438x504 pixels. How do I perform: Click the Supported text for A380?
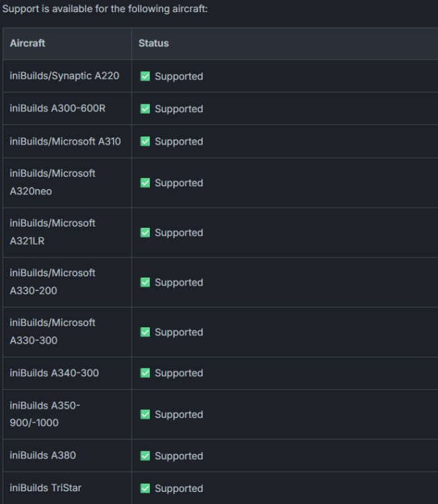coord(179,456)
